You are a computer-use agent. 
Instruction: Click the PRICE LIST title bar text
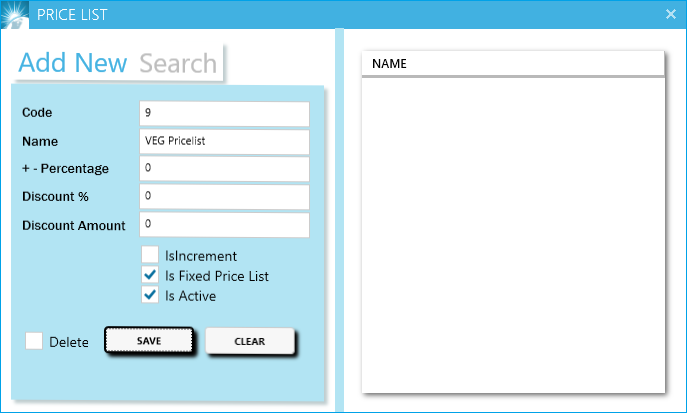pos(72,14)
